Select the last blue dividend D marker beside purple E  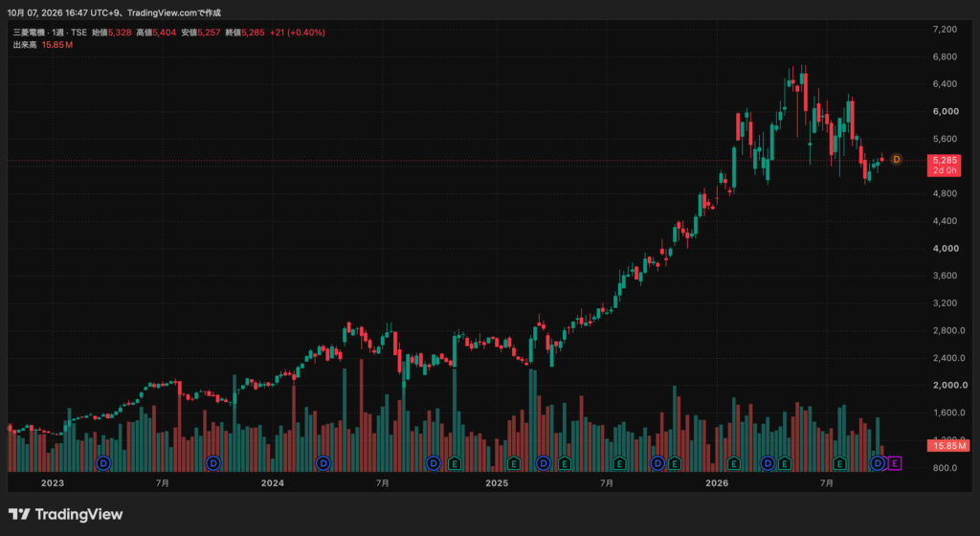pos(878,463)
